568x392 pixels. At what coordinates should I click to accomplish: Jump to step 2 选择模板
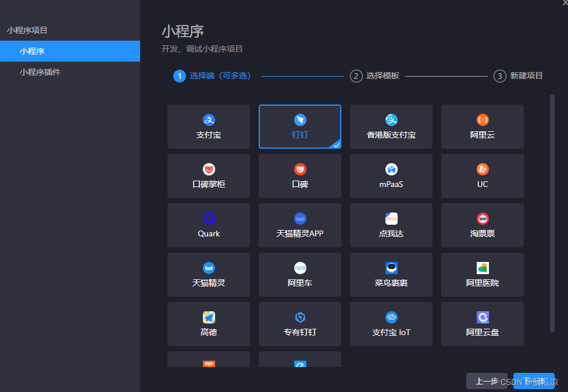tap(374, 76)
